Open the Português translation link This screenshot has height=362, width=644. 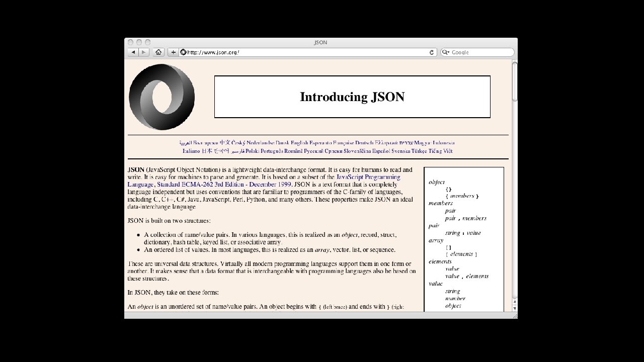pyautogui.click(x=272, y=151)
